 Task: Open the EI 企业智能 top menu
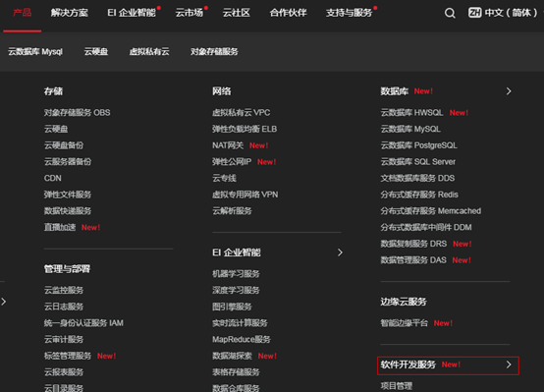coord(132,13)
